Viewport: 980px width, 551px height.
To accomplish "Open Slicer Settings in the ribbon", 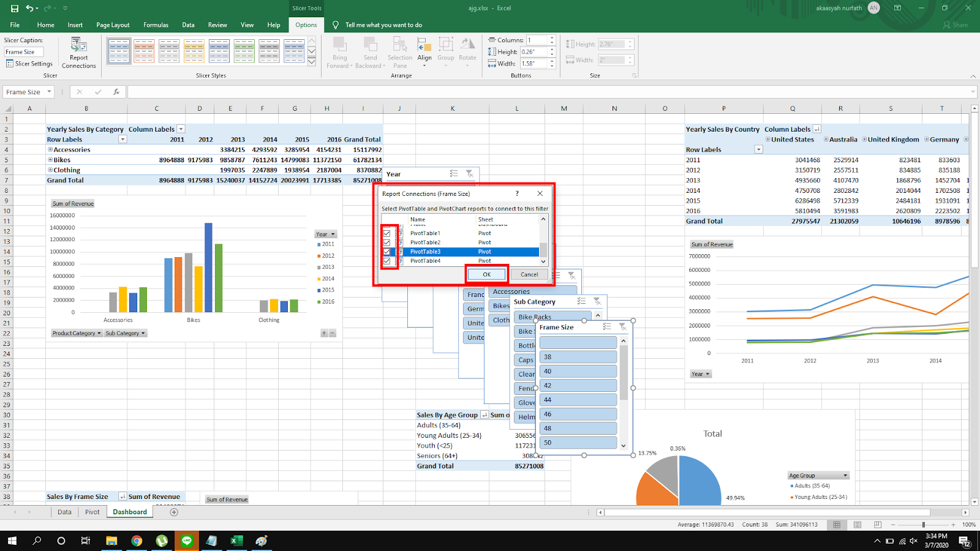I will click(29, 64).
